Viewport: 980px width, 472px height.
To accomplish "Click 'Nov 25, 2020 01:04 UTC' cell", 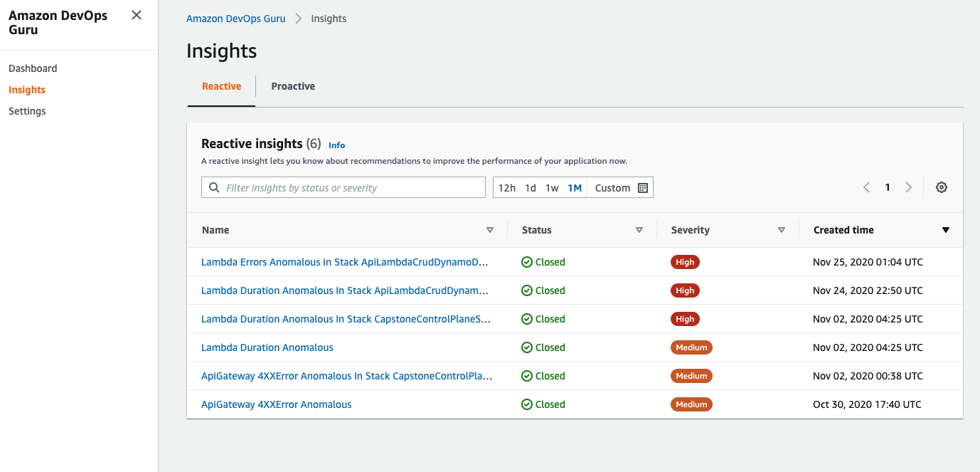I will [868, 262].
